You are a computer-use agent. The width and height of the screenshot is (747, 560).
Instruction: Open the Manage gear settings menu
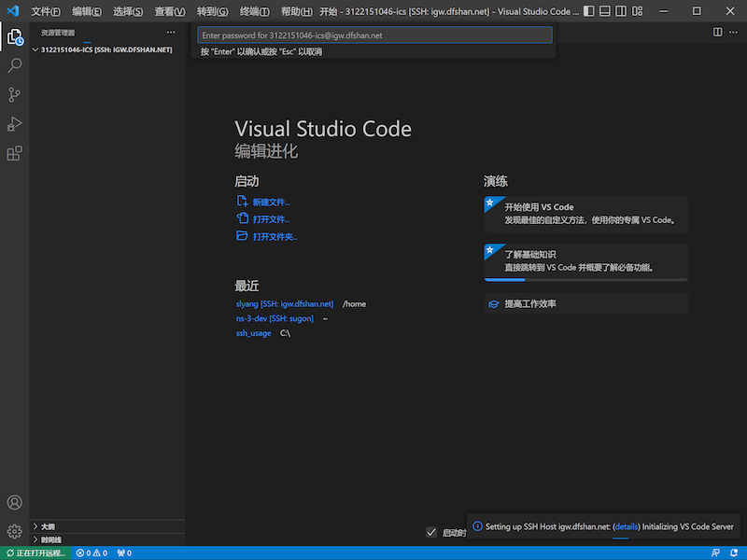[x=14, y=531]
